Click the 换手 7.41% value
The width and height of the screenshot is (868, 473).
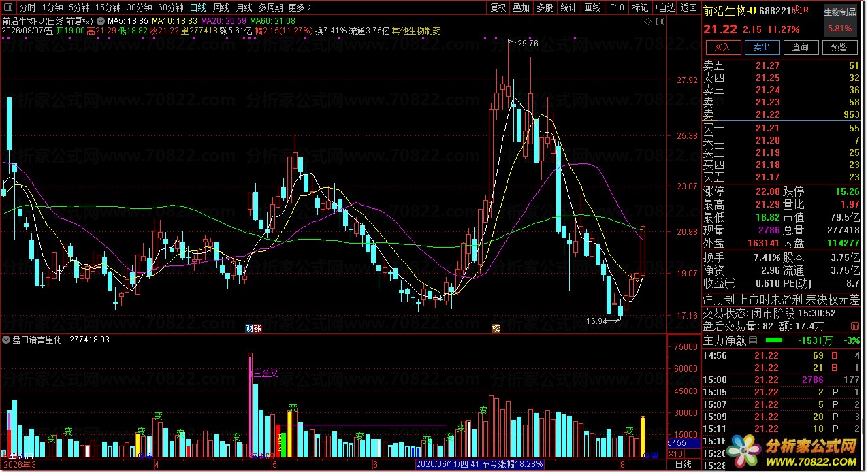tap(767, 257)
